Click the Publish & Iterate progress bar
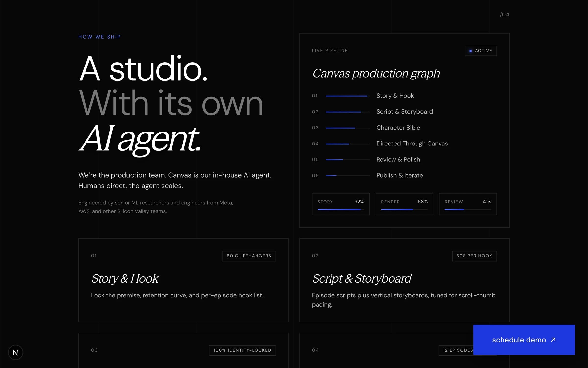Viewport: 588px width, 368px height. (348, 176)
